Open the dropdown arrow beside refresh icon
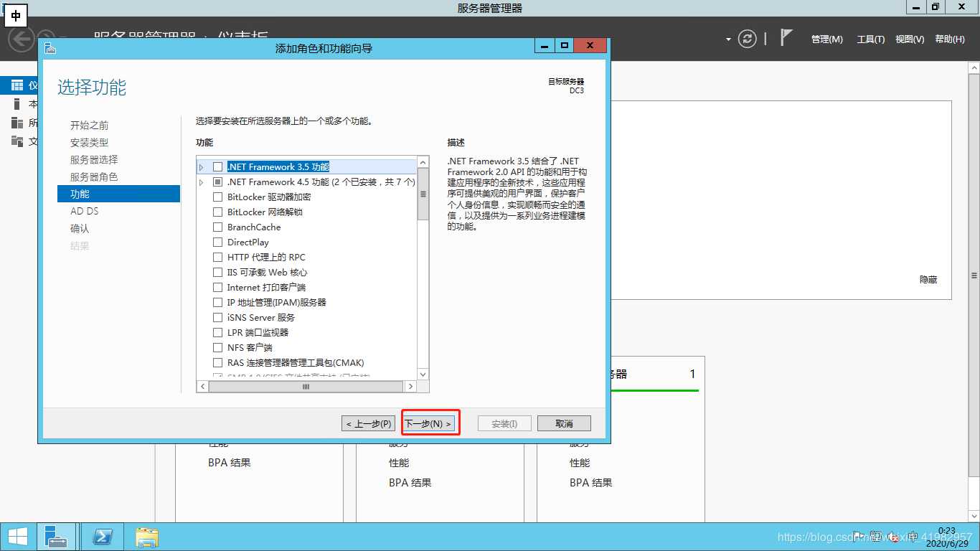This screenshot has width=980, height=551. [728, 39]
